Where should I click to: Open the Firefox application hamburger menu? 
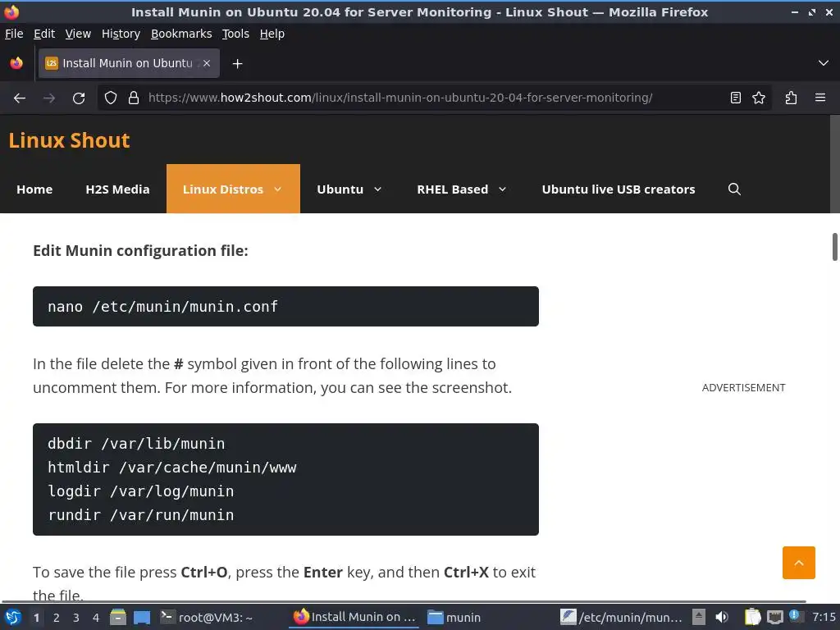(x=820, y=98)
